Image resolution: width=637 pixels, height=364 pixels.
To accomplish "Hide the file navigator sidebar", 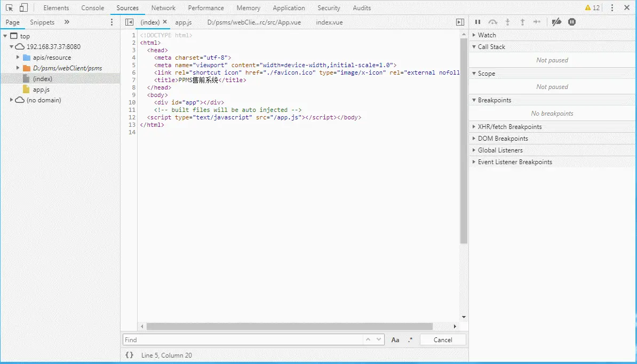I will [129, 22].
